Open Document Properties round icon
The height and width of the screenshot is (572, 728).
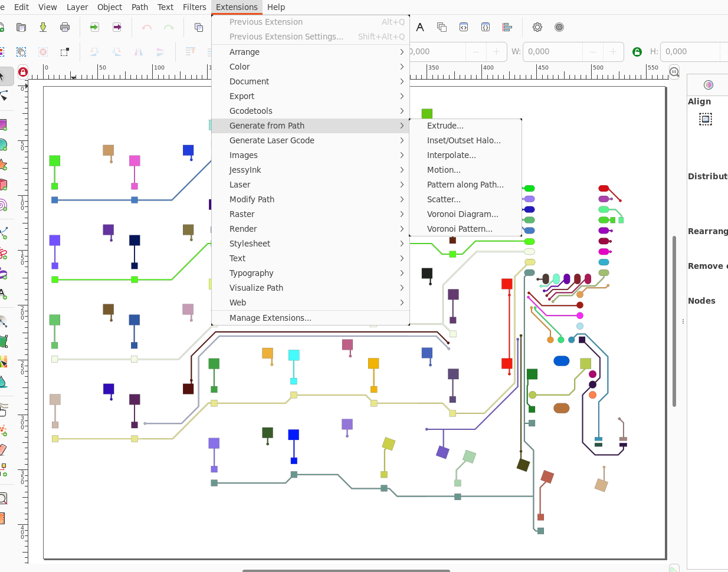coord(559,27)
